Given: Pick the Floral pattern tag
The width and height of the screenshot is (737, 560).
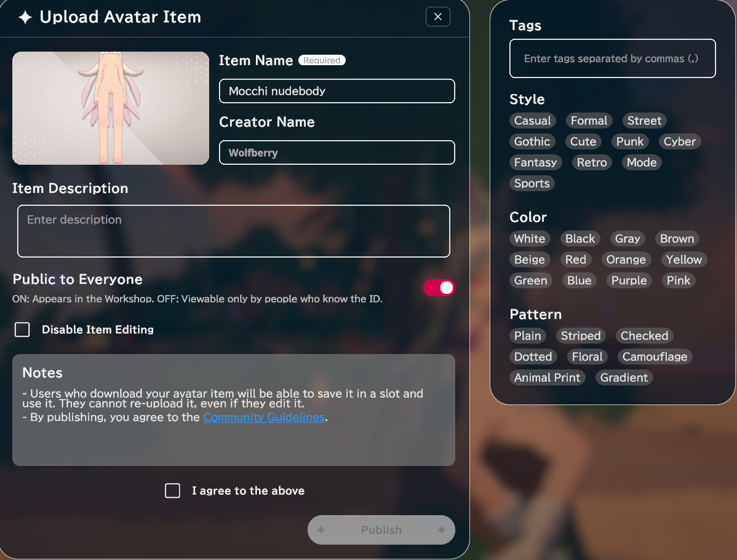Looking at the screenshot, I should [588, 357].
